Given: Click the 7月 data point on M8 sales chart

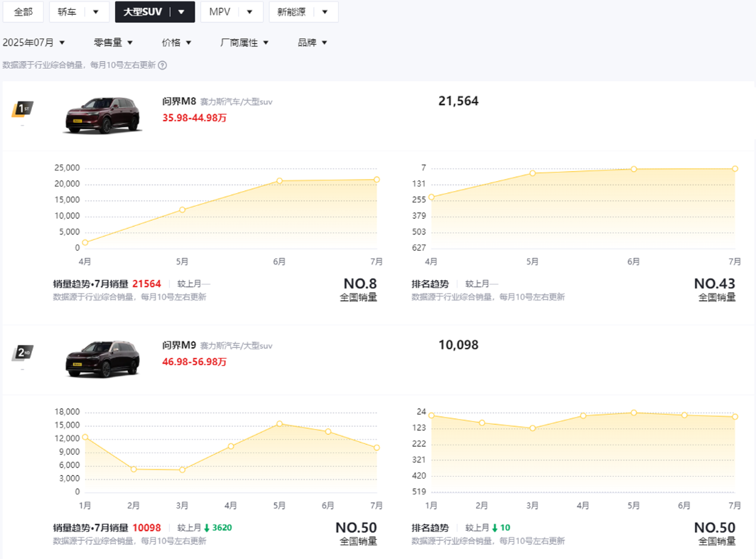Looking at the screenshot, I should click(377, 180).
